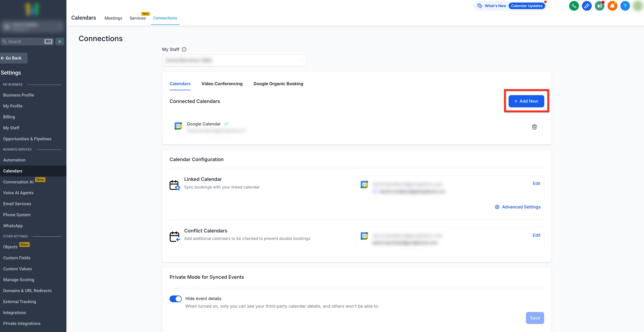Switch to the Video Conferencing tab
Image resolution: width=644 pixels, height=332 pixels.
point(222,84)
